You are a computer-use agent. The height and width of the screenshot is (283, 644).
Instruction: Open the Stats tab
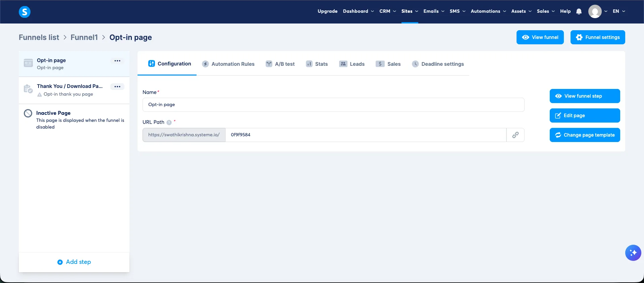pos(317,64)
